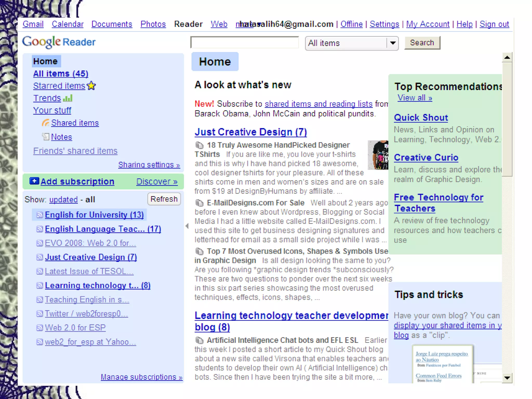The image size is (532, 399).
Task: Click the item icon beside Artificial Intelligence Chat bots
Action: point(199,340)
